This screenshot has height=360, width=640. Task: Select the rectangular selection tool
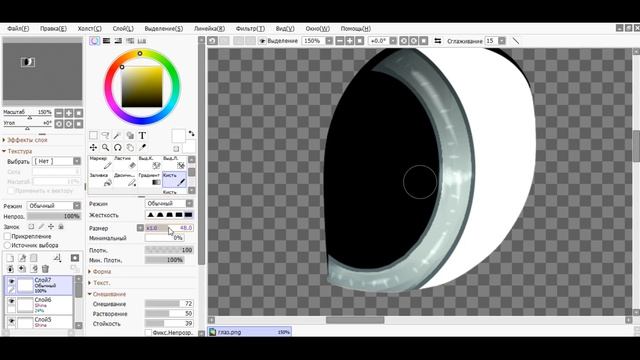click(x=93, y=136)
